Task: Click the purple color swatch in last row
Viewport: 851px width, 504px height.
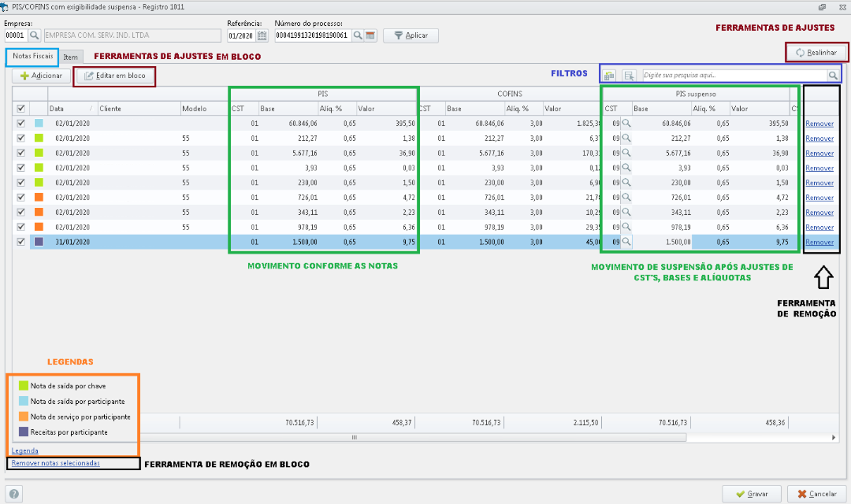Action: 39,243
